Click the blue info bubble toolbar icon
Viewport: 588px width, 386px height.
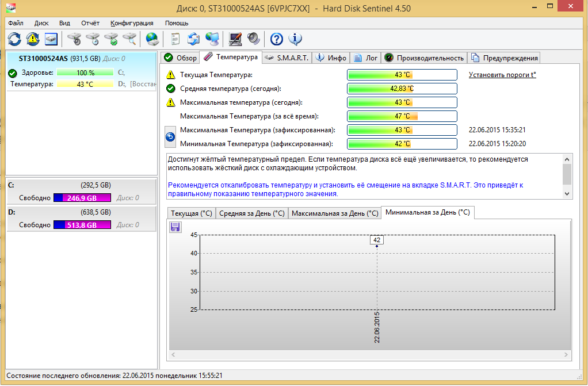[295, 39]
